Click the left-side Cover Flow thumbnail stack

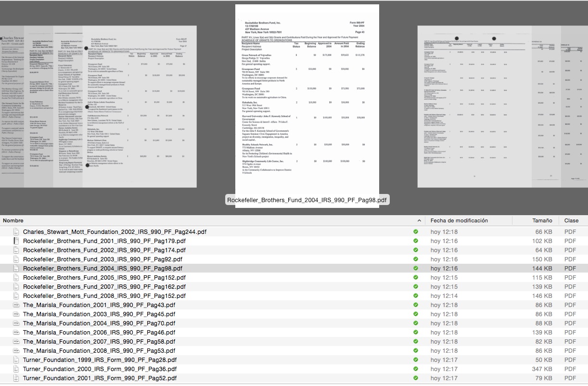click(96, 106)
